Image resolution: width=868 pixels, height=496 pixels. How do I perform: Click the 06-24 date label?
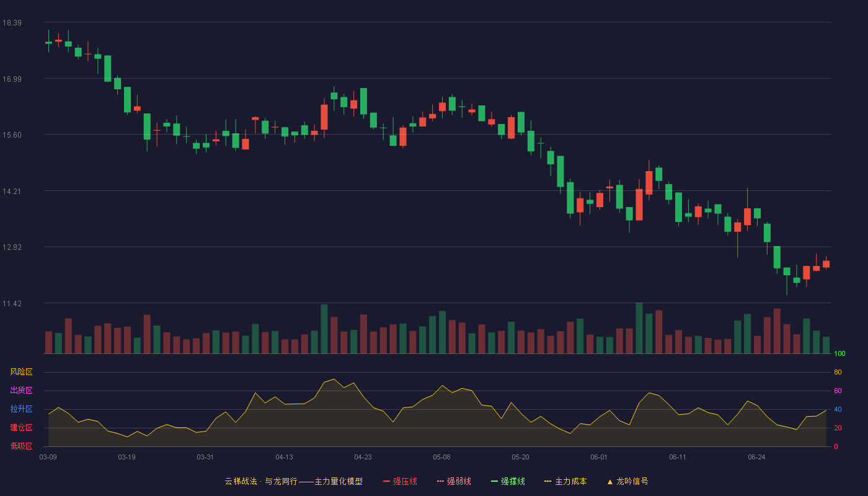pyautogui.click(x=756, y=457)
